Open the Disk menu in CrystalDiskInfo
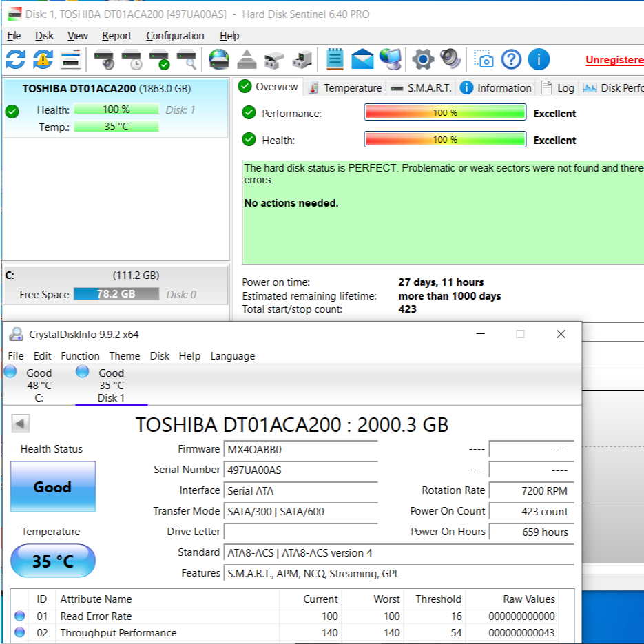The width and height of the screenshot is (644, 644). [x=159, y=355]
